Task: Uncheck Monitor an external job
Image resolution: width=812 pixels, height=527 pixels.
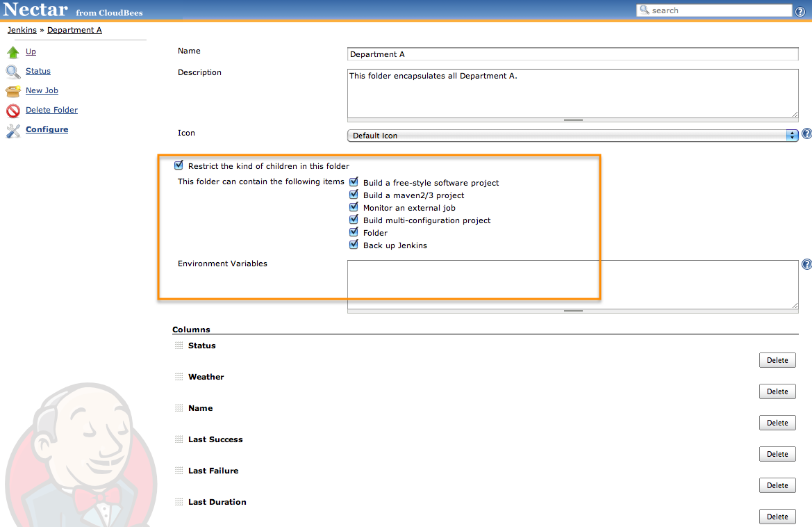Action: tap(354, 206)
